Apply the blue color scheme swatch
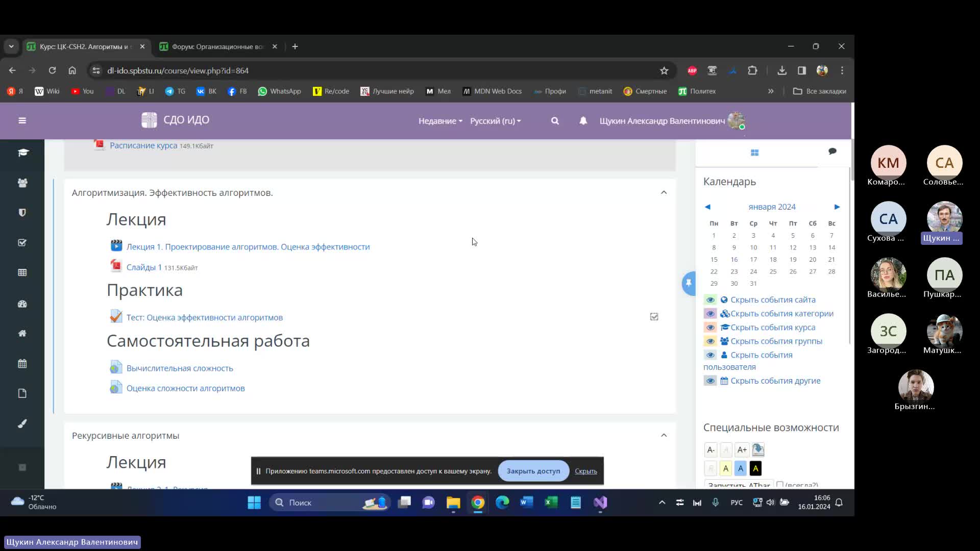Screen dimensions: 980x551 pos(741,468)
